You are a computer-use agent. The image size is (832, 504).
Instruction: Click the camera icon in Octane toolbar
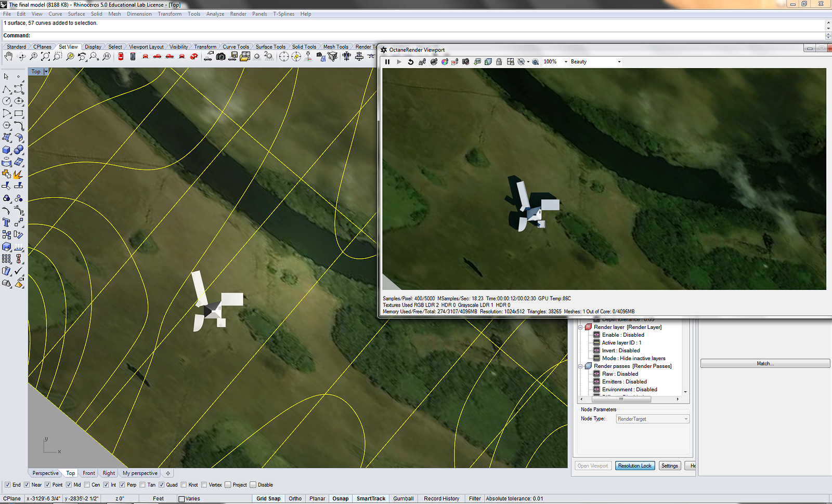(x=466, y=62)
